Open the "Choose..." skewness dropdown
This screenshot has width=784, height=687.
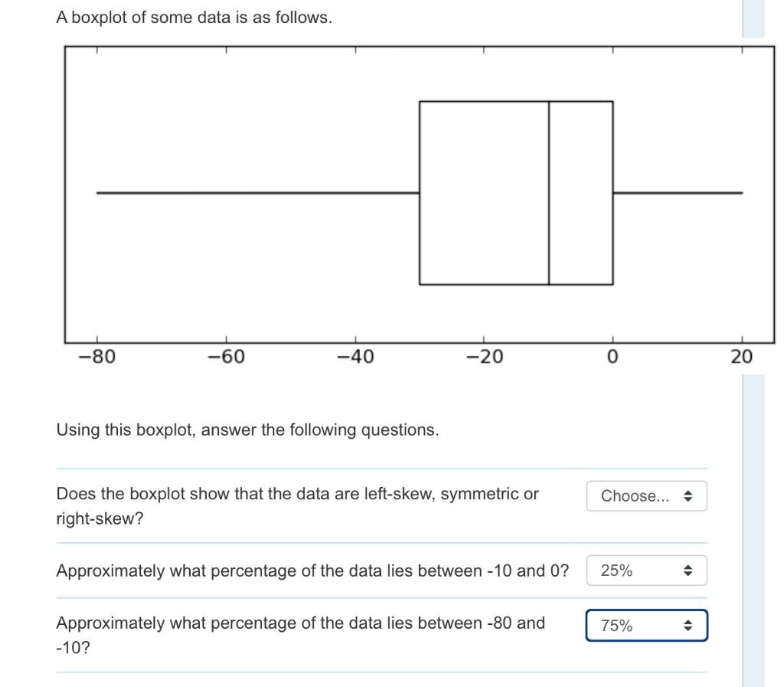pyautogui.click(x=647, y=496)
